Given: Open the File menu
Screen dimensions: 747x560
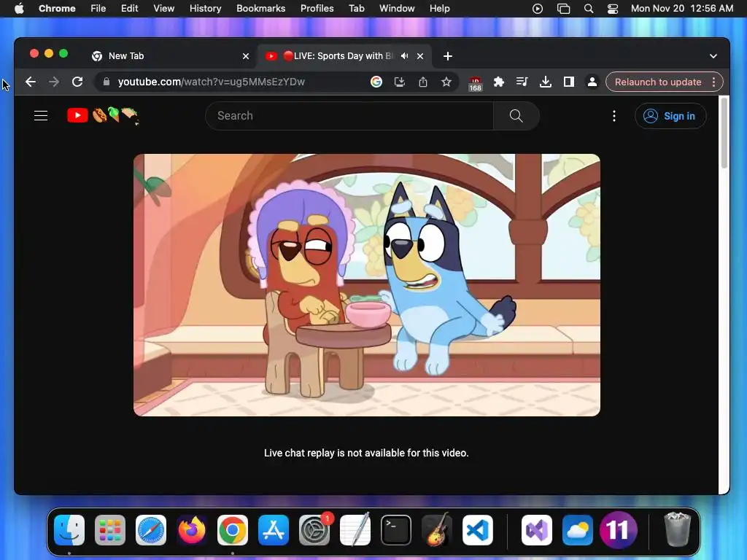Looking at the screenshot, I should (98, 9).
